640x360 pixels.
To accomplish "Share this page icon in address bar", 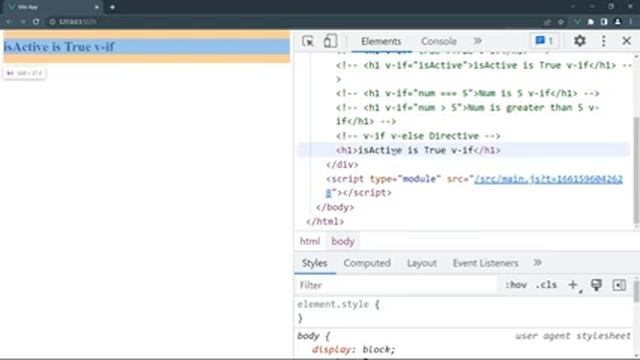I will pos(547,22).
